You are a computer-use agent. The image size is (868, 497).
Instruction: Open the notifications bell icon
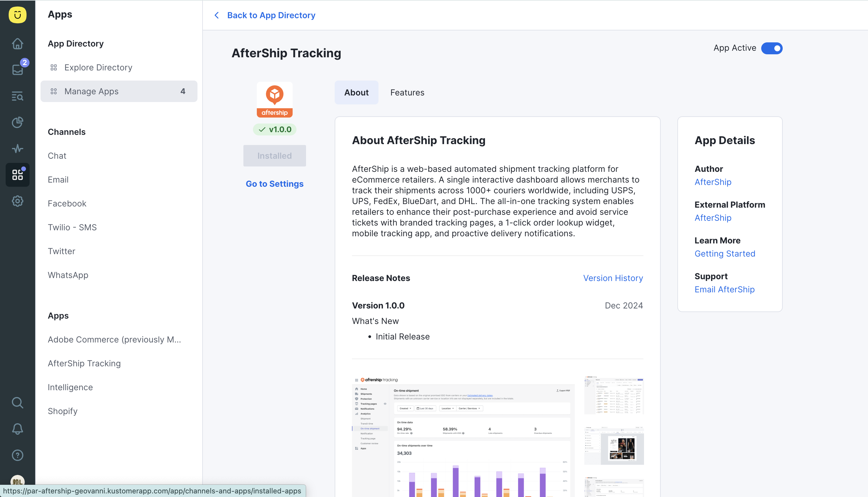17,429
